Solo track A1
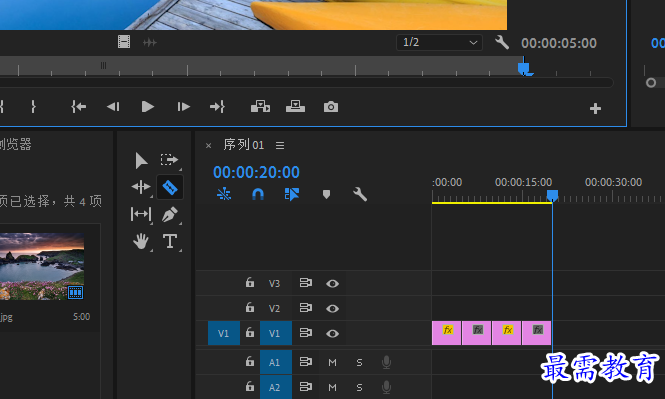The image size is (665, 399). [x=359, y=363]
